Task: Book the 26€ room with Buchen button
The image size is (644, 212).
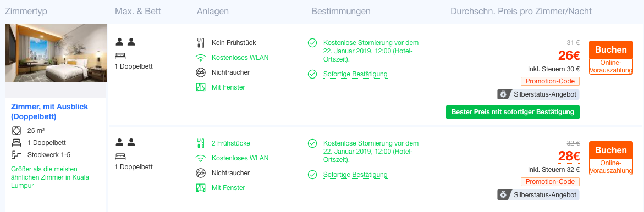Action: click(611, 49)
